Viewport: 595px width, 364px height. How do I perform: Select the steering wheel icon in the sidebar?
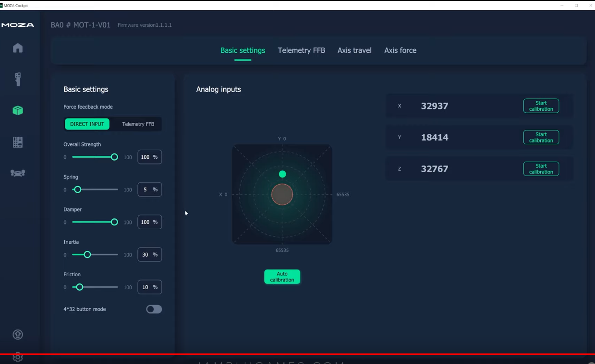click(17, 173)
